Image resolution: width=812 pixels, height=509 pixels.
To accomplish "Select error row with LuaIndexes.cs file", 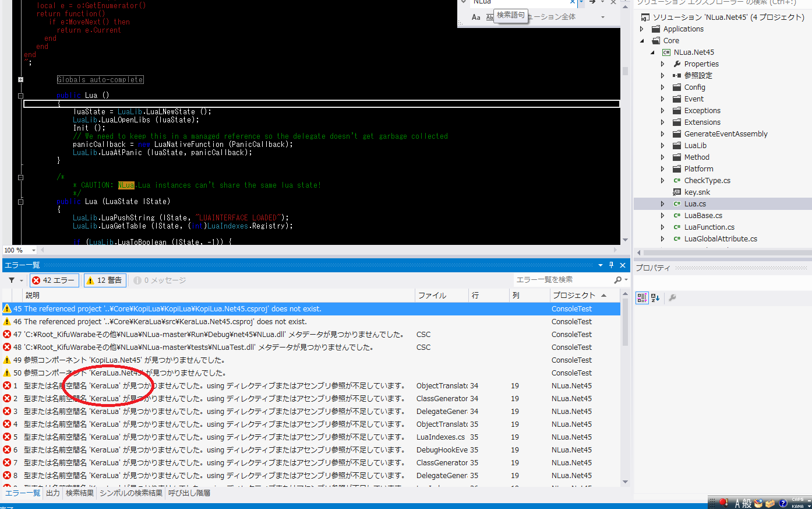I will (x=311, y=437).
